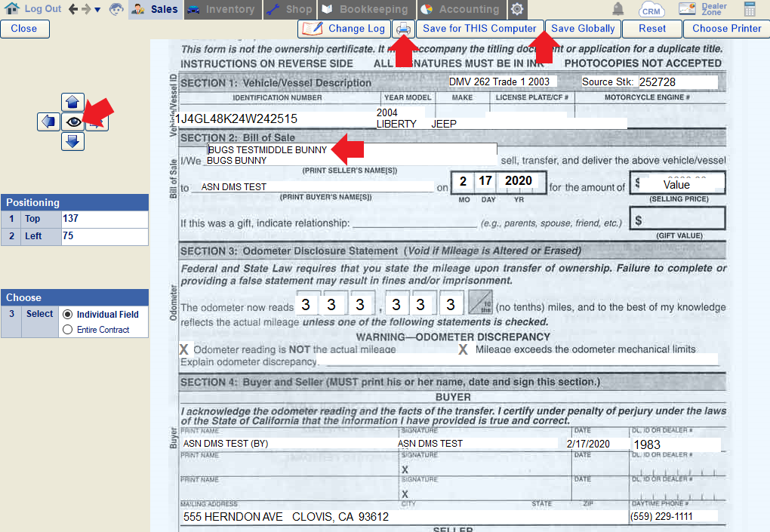This screenshot has width=770, height=532.
Task: Click Choose Printer
Action: [x=727, y=29]
